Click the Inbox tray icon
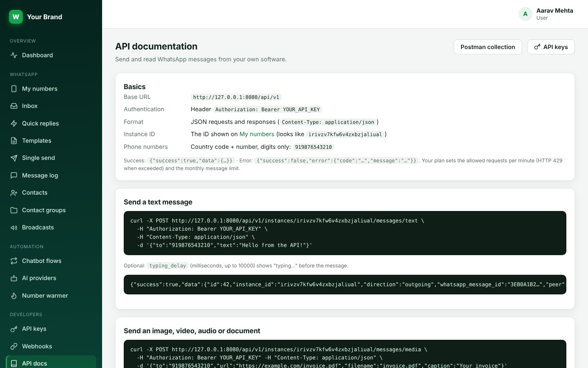Screen dimensions: 588x368 point(14,106)
